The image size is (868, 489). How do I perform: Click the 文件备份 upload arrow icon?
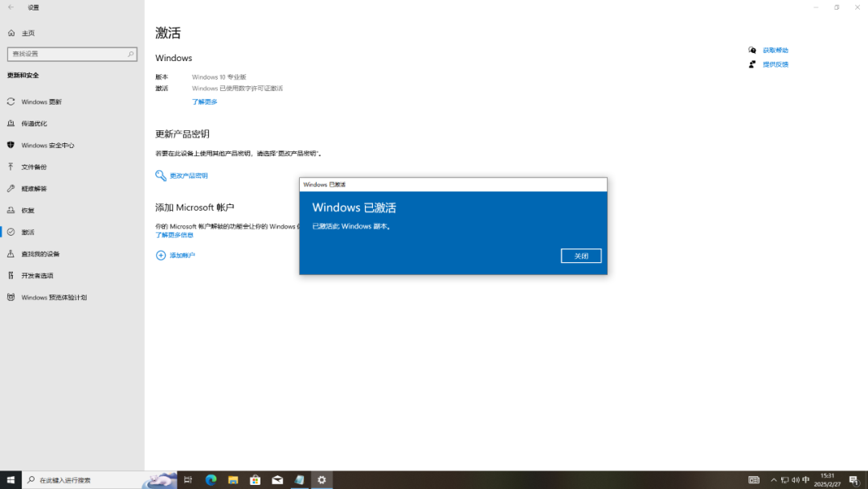[x=10, y=166]
